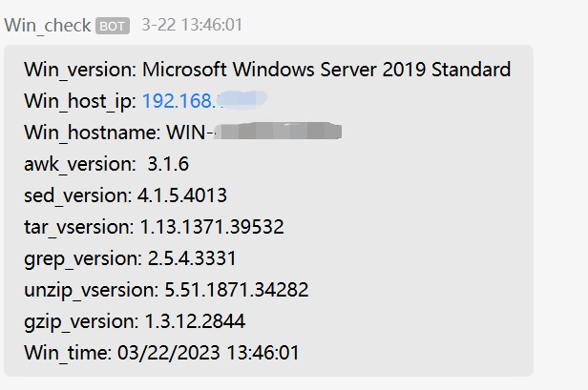Click the Win_check sender name
The height and width of the screenshot is (390, 588).
48,25
